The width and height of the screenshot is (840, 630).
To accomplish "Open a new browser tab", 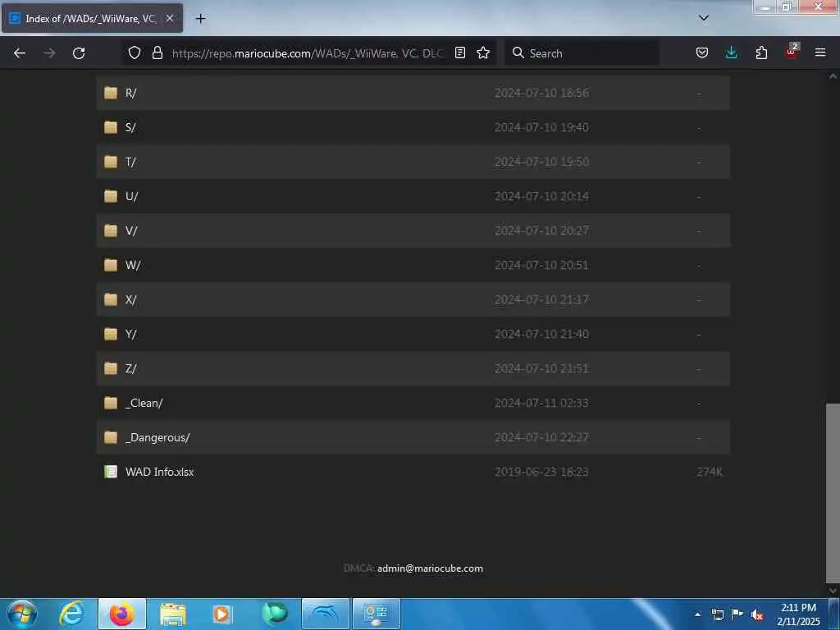I will tap(200, 19).
